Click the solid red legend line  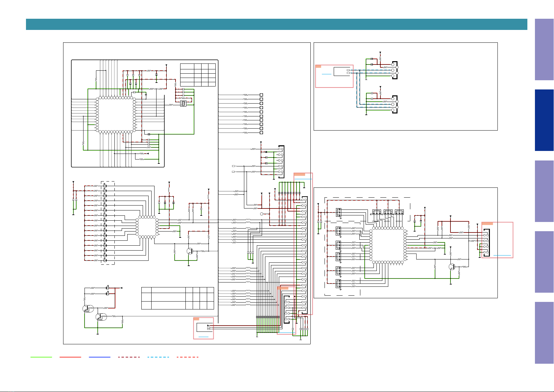(70, 357)
